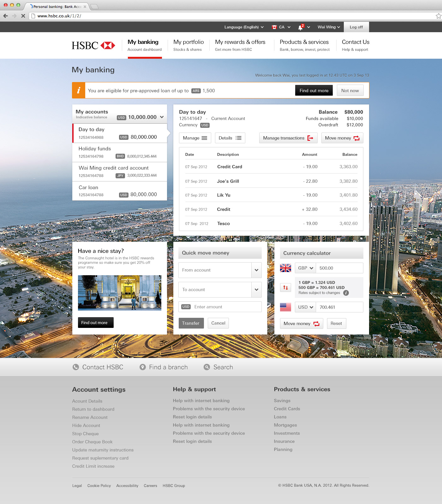442x504 pixels.
Task: Open the Hide Account link
Action: (86, 425)
